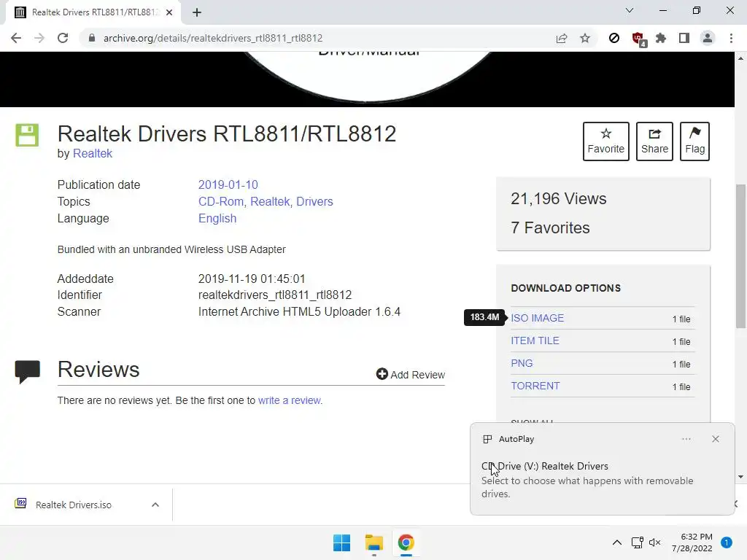Screen dimensions: 747x560
Task: Download the ISO IMAGE file
Action: 538,318
